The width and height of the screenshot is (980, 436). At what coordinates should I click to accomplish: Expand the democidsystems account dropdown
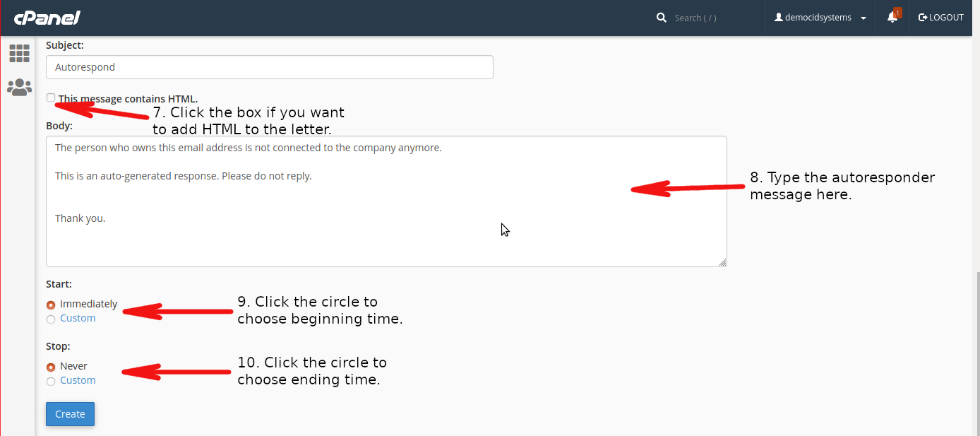[820, 18]
